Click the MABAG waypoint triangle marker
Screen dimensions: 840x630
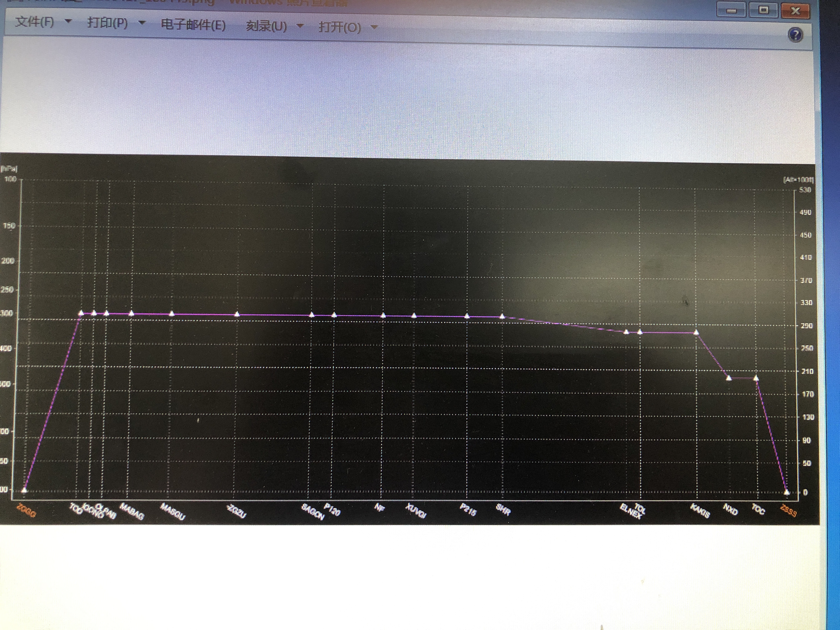pos(131,314)
